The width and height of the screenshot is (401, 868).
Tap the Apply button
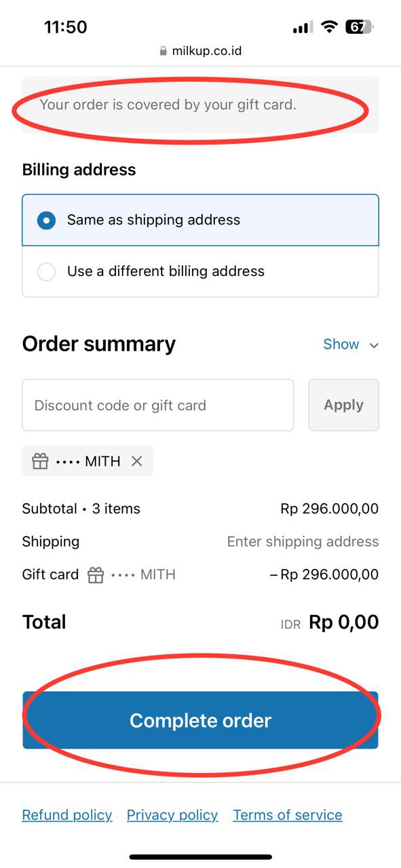(x=343, y=405)
